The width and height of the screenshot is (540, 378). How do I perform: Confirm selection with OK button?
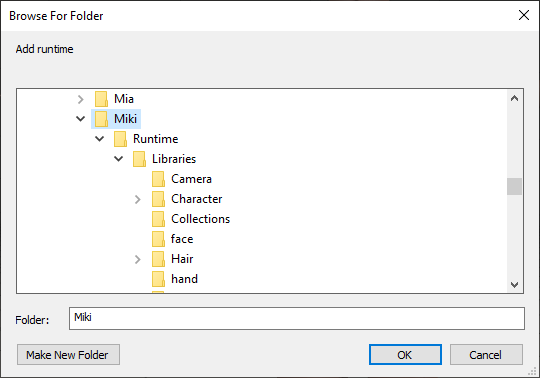pyautogui.click(x=405, y=355)
